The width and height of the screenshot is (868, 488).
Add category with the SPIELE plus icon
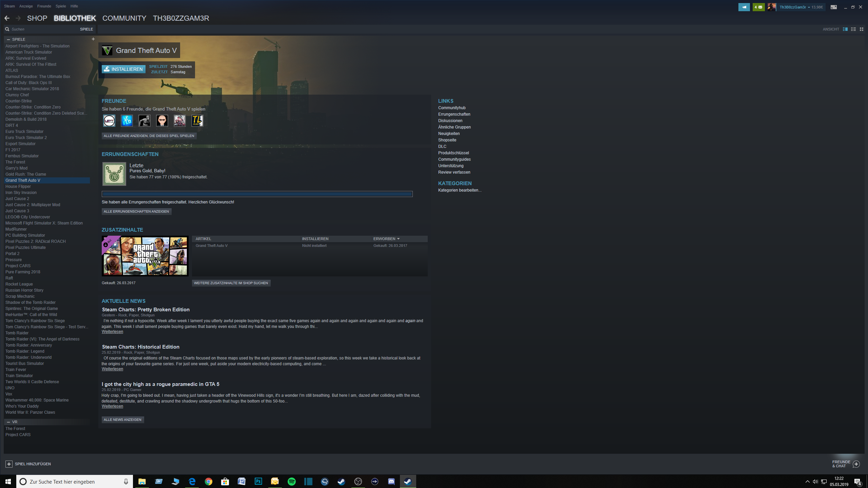pos(93,39)
